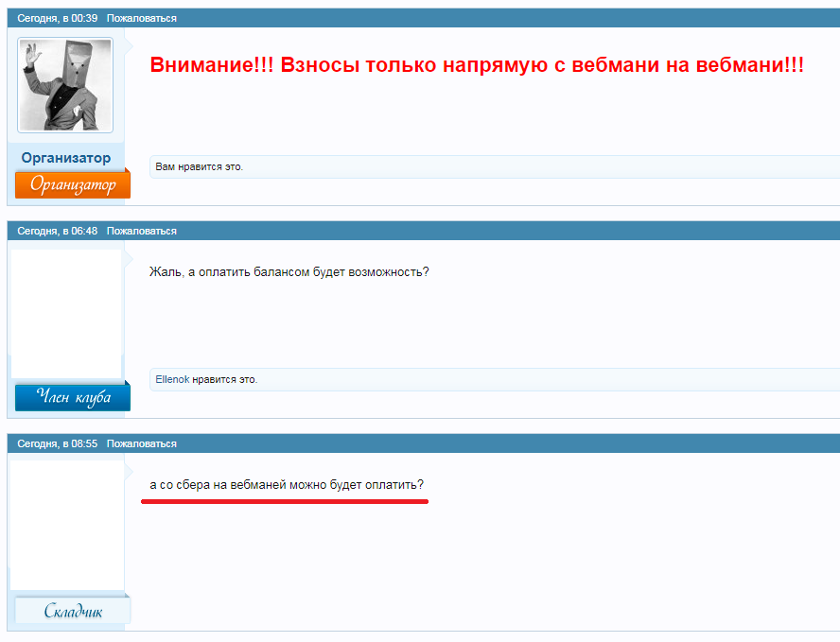Open the timestamp Сегодня, в 08:55

tap(57, 443)
